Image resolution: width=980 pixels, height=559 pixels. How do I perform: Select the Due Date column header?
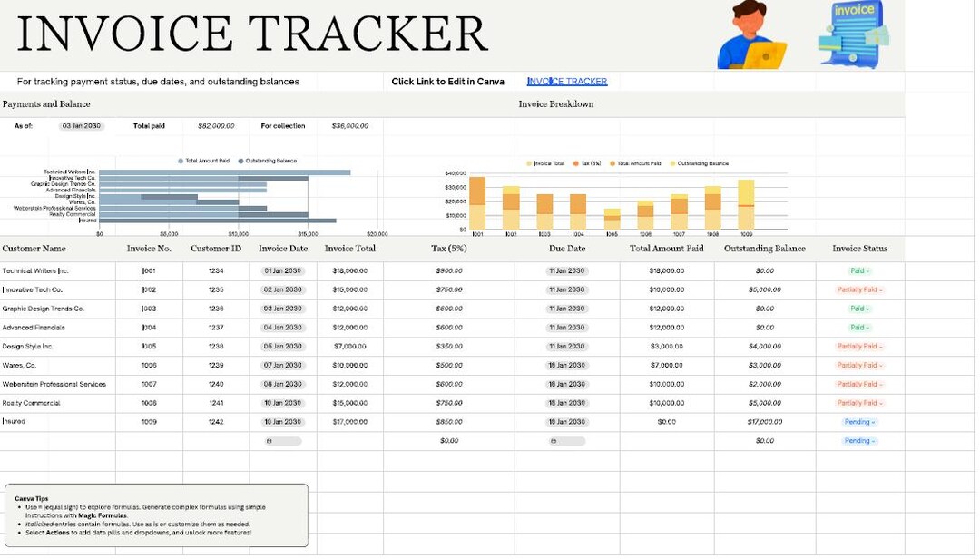(x=567, y=249)
